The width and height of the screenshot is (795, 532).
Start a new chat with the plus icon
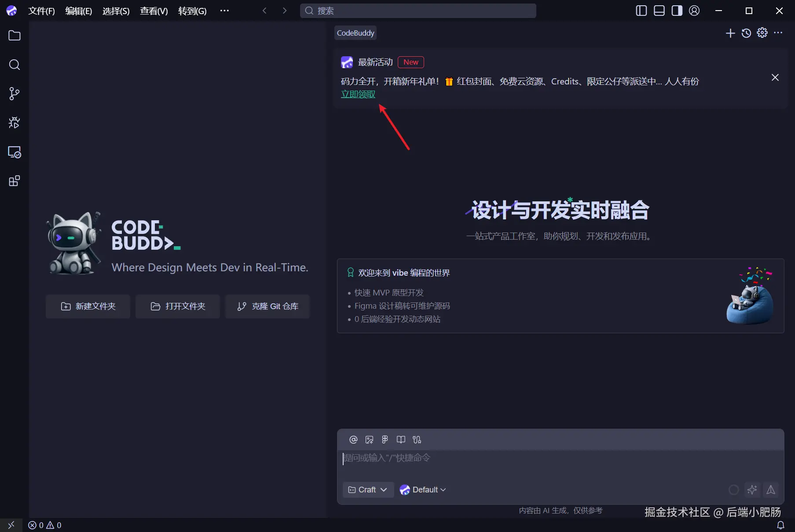tap(730, 33)
